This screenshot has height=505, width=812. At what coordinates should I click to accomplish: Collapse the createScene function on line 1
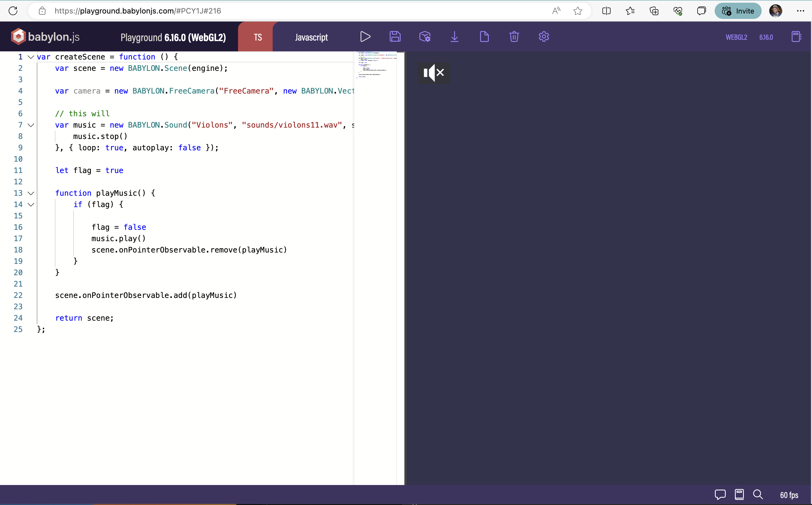click(31, 57)
